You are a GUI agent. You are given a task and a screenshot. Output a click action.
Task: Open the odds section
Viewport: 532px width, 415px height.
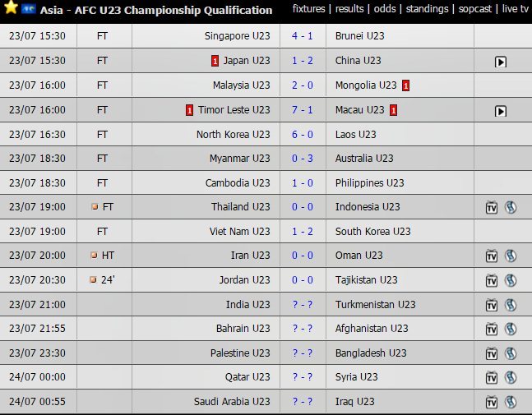[x=385, y=9]
